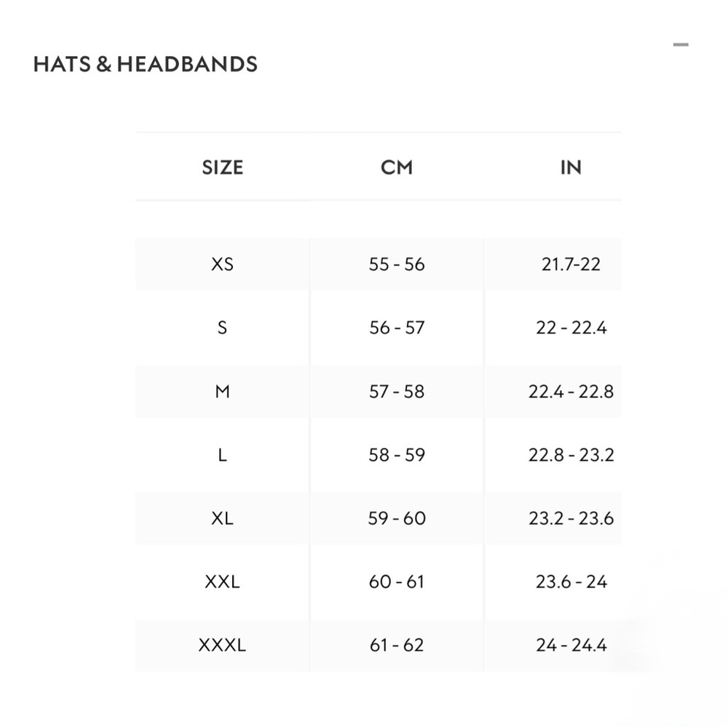728x728 pixels.
Task: Select the XL size row label
Action: click(222, 518)
